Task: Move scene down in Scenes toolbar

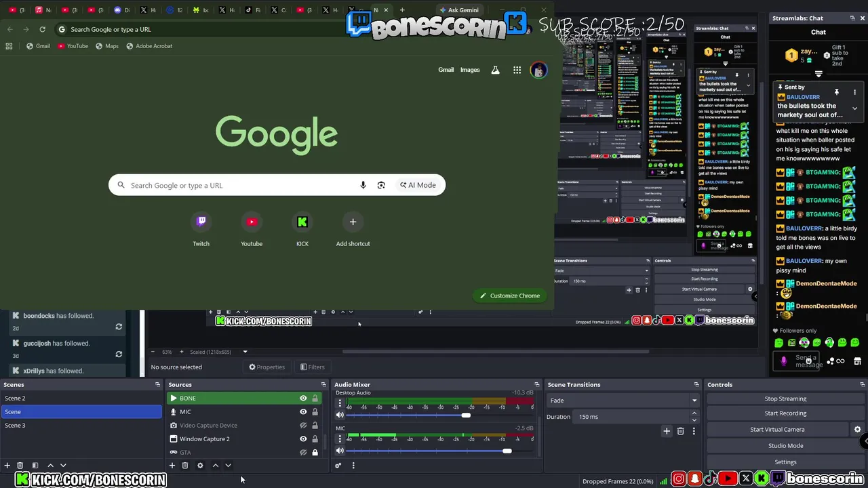Action: pyautogui.click(x=63, y=466)
